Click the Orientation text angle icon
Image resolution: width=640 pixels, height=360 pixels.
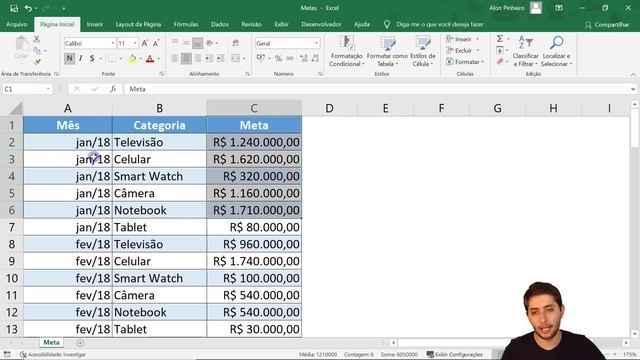210,43
